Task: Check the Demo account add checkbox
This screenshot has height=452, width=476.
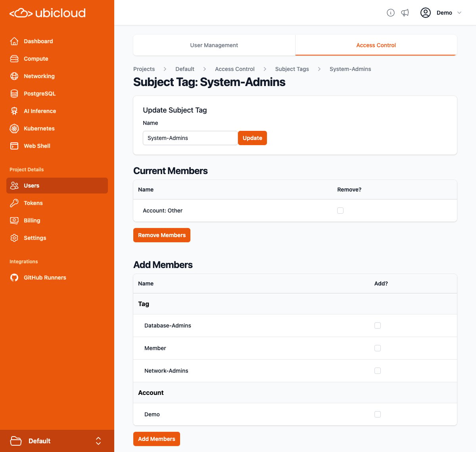Action: click(x=378, y=414)
